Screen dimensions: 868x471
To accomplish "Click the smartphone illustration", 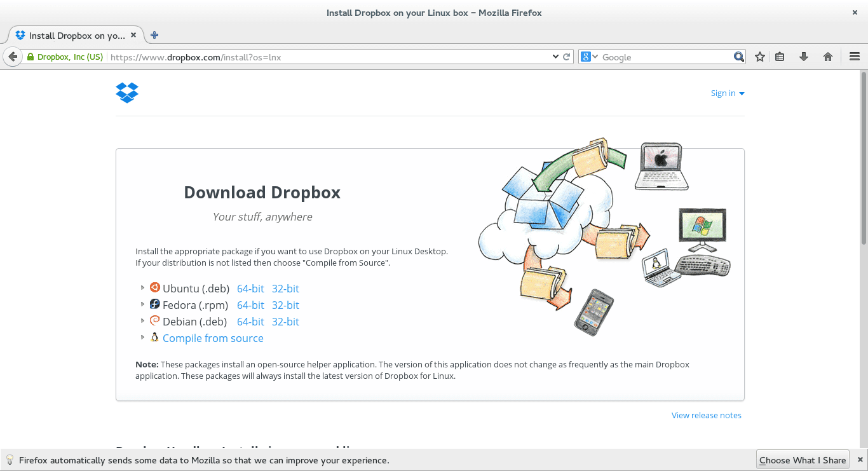I will 594,312.
